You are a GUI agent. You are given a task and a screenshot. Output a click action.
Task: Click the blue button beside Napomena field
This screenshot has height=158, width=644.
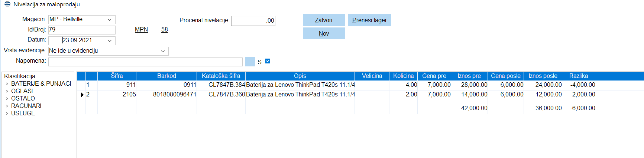(250, 62)
